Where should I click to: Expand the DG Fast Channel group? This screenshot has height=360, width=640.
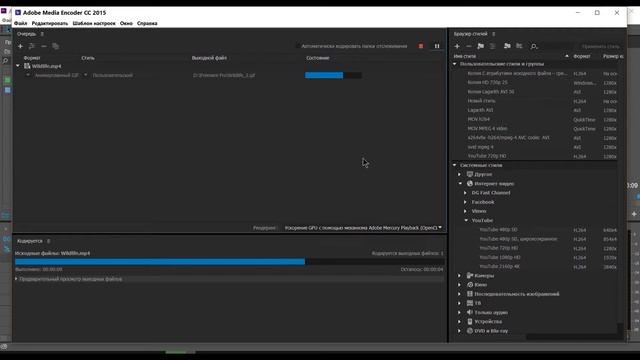pos(465,193)
